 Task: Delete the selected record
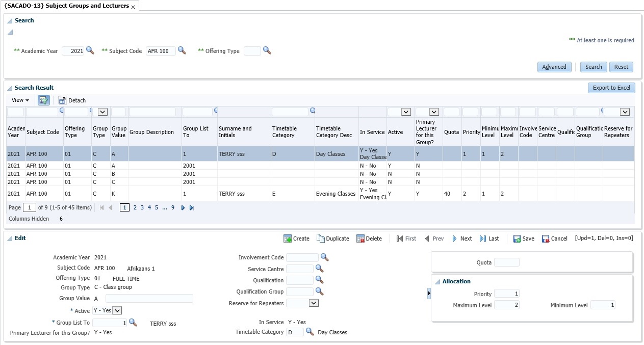click(x=369, y=238)
